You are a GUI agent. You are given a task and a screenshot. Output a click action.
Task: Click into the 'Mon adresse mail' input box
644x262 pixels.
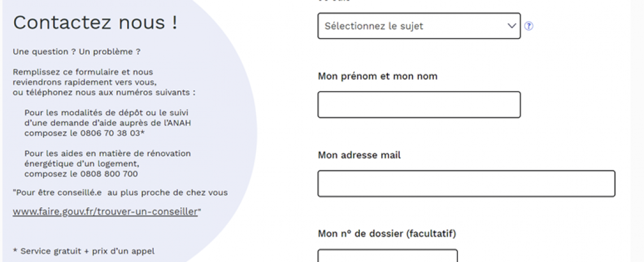tap(466, 184)
